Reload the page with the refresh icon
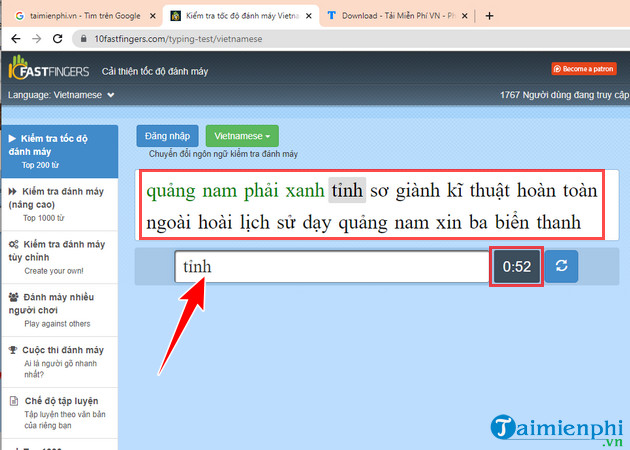The width and height of the screenshot is (630, 450). [x=58, y=39]
